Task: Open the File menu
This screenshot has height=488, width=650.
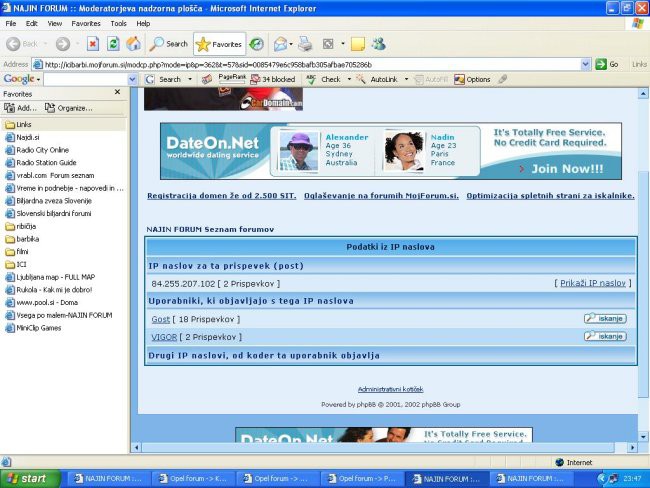Action: 11,24
